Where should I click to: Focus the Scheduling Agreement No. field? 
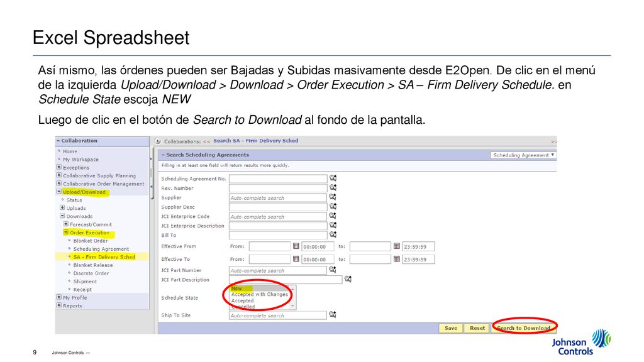[x=278, y=178]
